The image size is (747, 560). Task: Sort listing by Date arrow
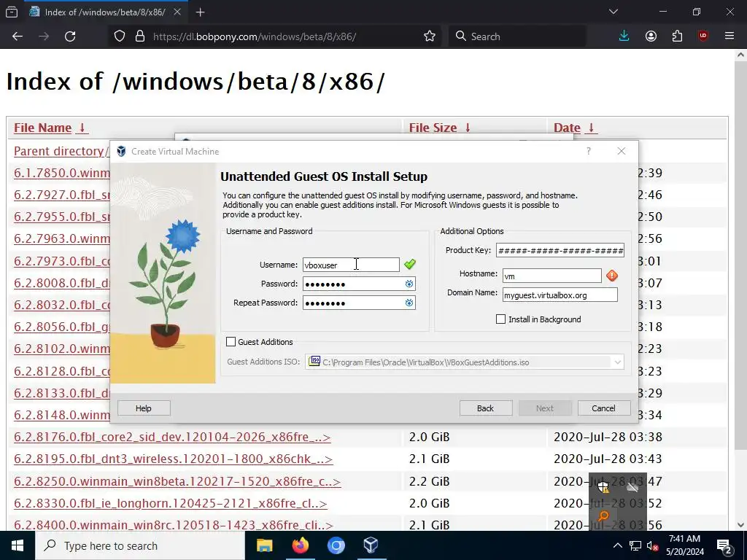click(x=591, y=128)
